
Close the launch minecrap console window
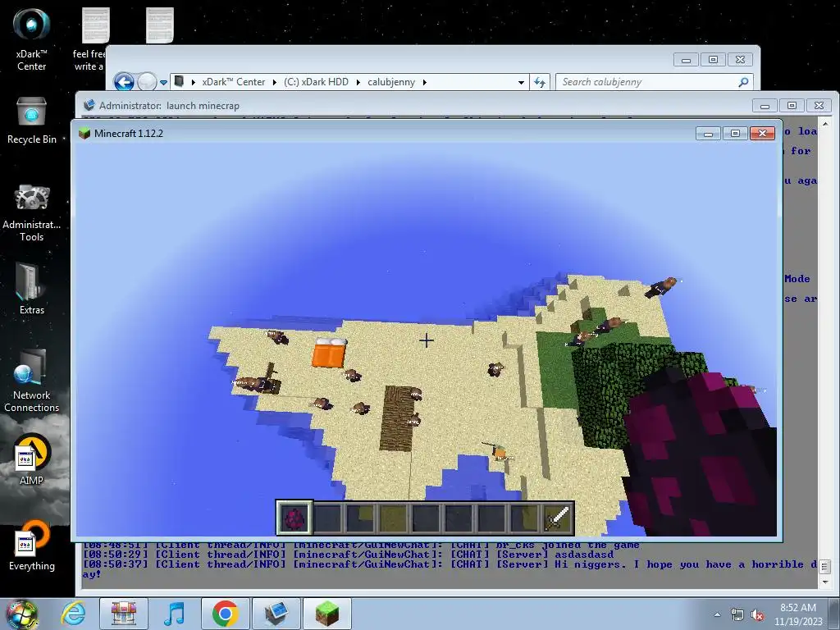(819, 106)
